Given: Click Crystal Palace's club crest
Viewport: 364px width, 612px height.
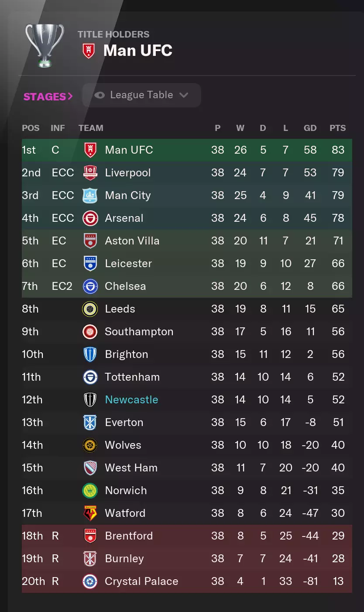Looking at the screenshot, I should 90,581.
